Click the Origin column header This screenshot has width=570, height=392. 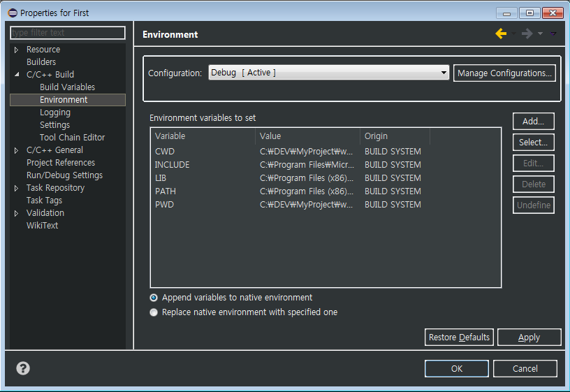(x=395, y=136)
